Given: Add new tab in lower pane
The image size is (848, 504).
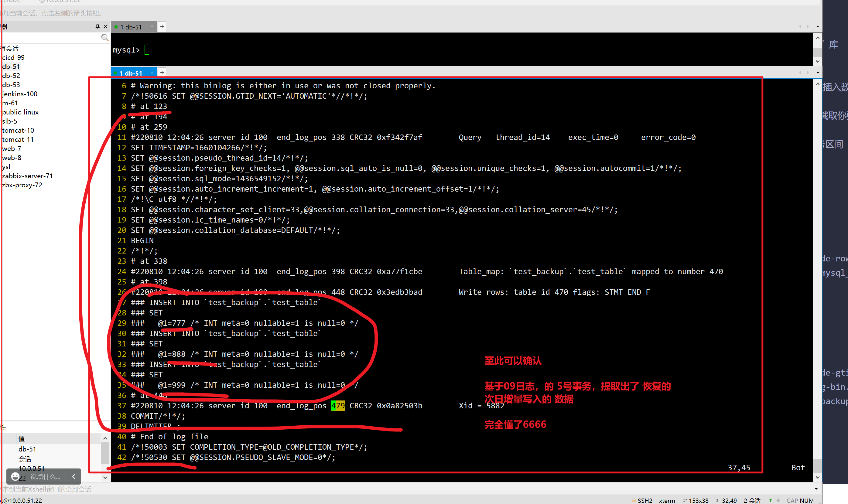Looking at the screenshot, I should [162, 72].
